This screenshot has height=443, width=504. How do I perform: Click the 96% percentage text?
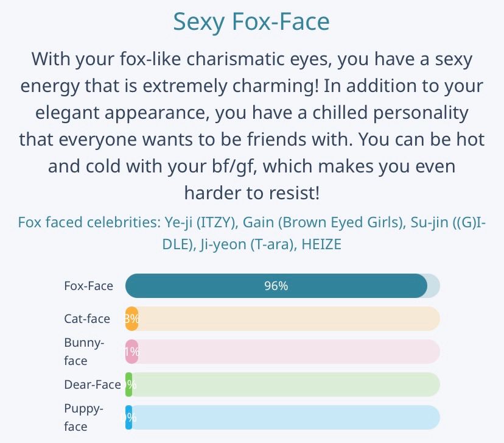[x=276, y=286]
